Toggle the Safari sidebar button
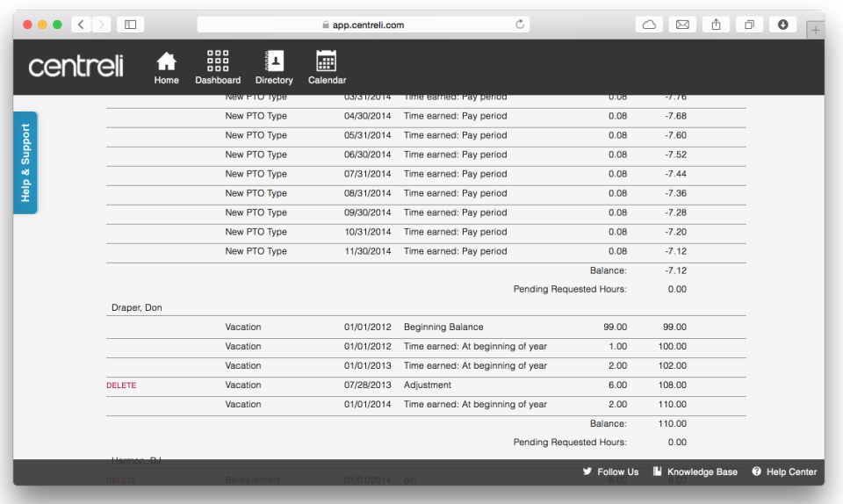Viewport: 843px width, 504px height. coord(130,25)
